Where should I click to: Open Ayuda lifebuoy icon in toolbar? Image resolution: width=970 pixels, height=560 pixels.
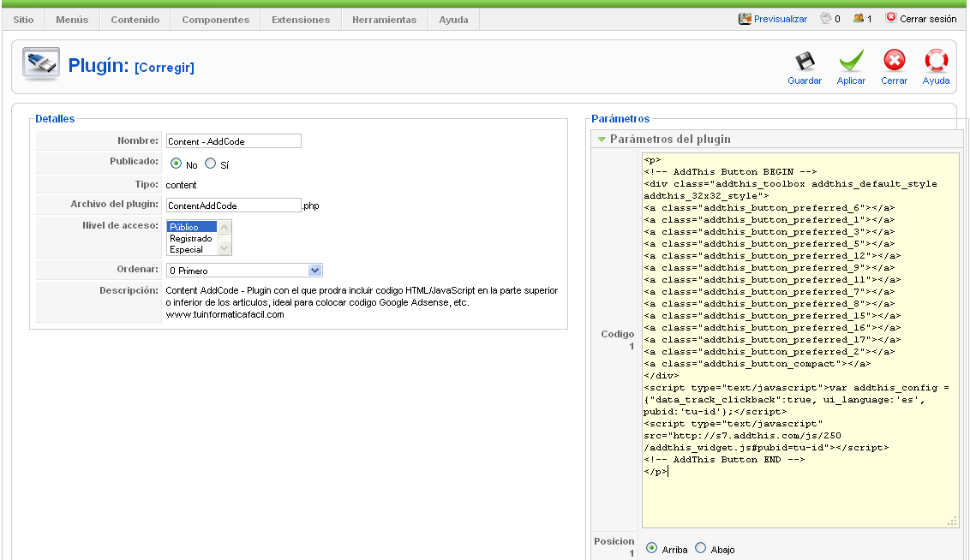pyautogui.click(x=936, y=61)
